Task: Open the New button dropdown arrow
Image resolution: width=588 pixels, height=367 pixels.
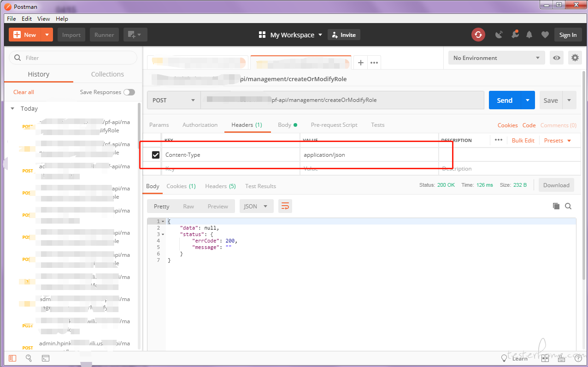Action: (47, 35)
